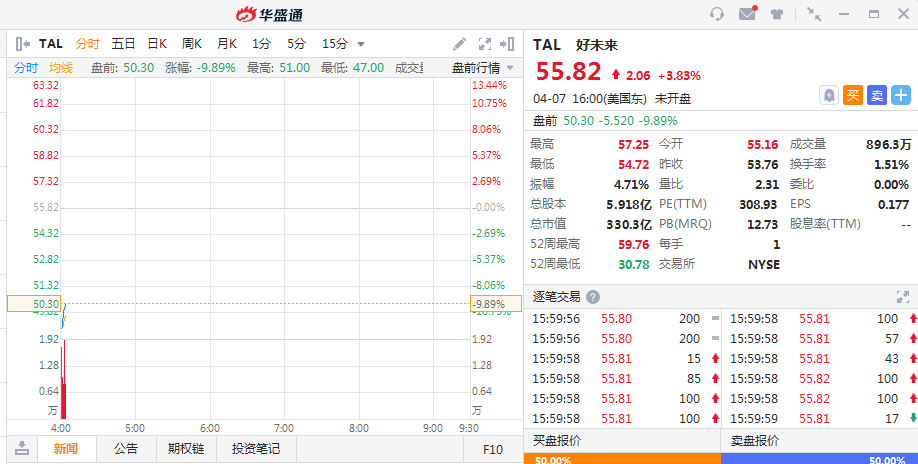Switch chart to 分时 view
This screenshot has width=918, height=464.
tap(87, 44)
